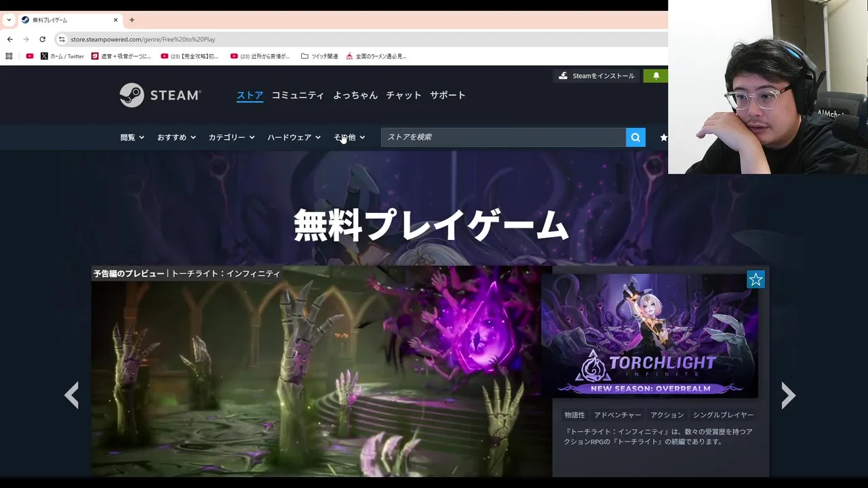
Task: Reload the page with refresh icon
Action: [x=42, y=39]
